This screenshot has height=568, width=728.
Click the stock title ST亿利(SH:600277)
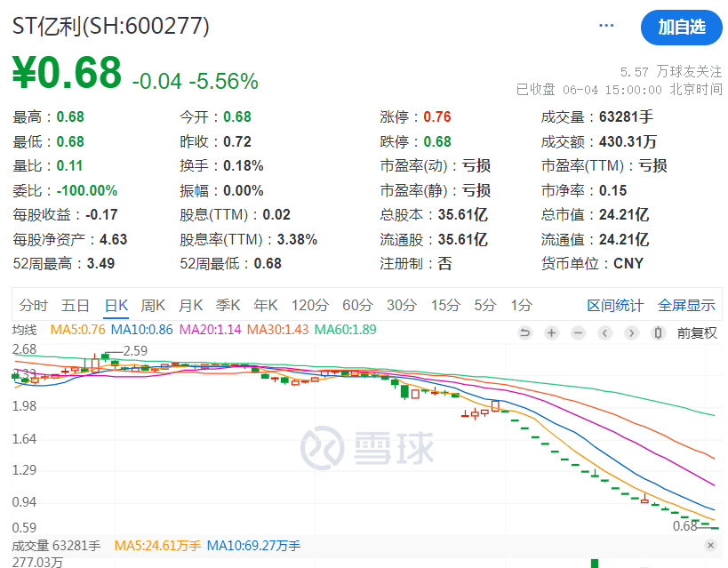110,26
